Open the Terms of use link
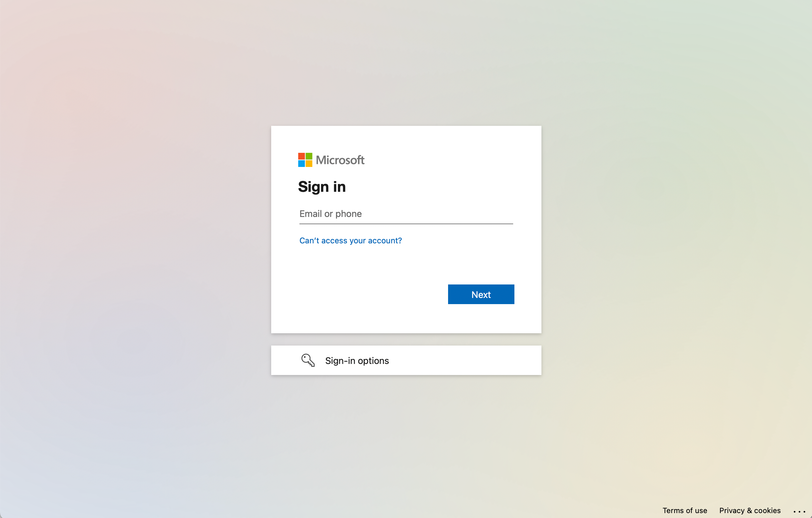This screenshot has height=518, width=812. click(685, 511)
